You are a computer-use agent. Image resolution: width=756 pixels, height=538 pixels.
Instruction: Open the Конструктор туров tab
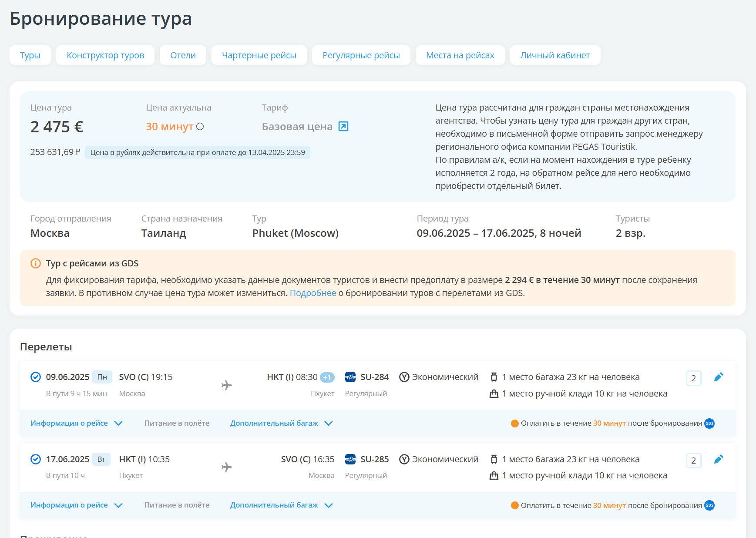point(105,55)
